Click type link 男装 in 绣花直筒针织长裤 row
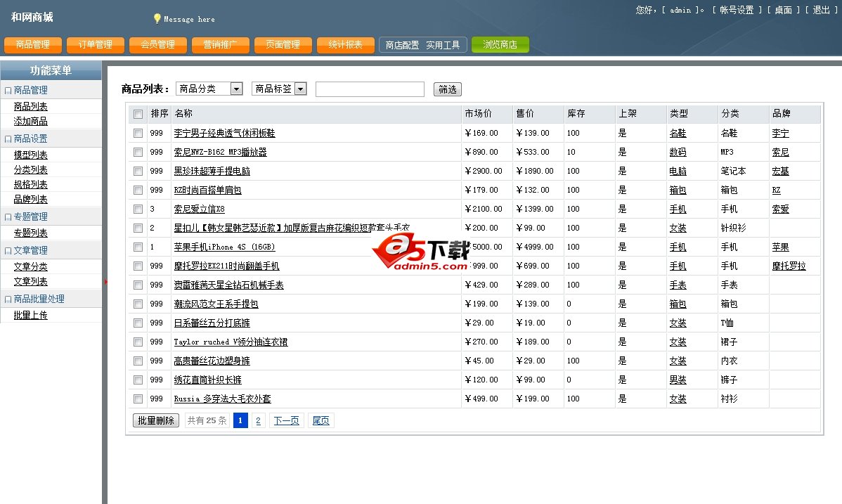The height and width of the screenshot is (504, 842). 678,380
